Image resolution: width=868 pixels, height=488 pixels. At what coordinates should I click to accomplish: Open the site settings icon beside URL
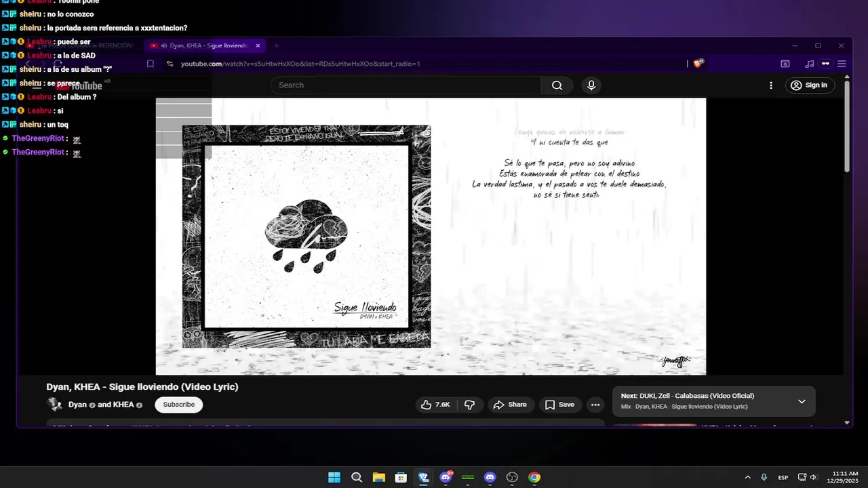tap(169, 64)
